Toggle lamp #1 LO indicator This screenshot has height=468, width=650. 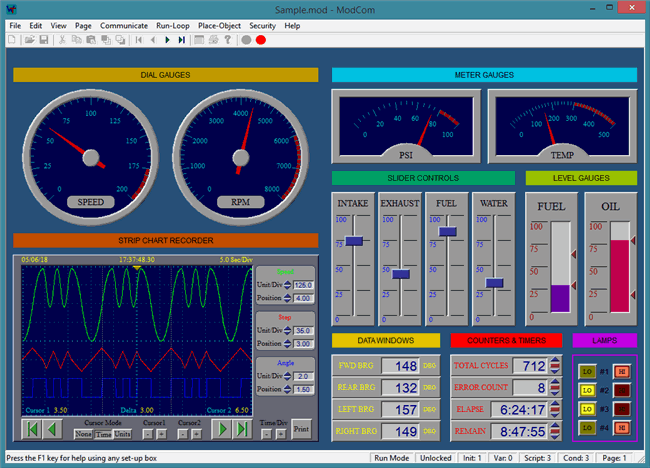click(587, 373)
